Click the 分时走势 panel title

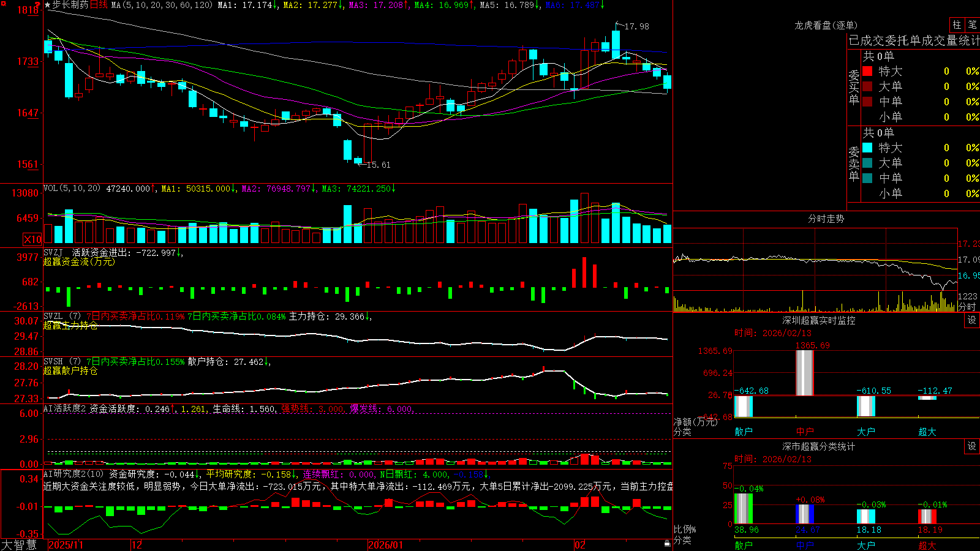click(826, 219)
